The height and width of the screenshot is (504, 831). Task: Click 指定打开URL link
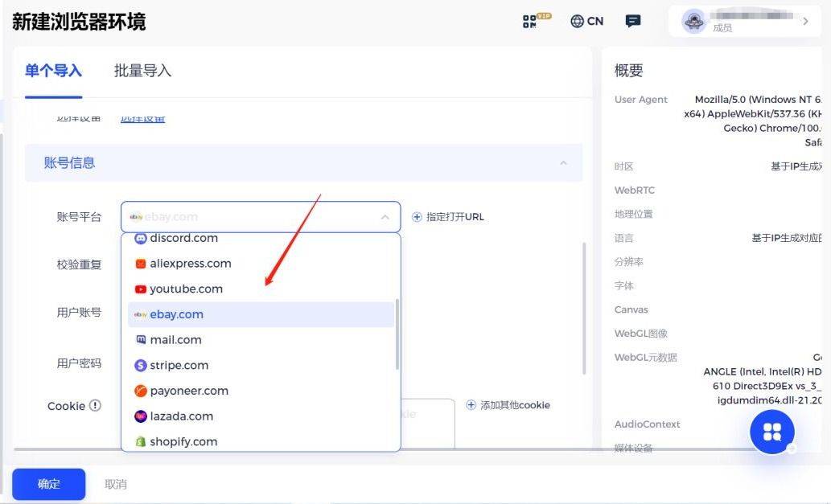click(x=447, y=216)
